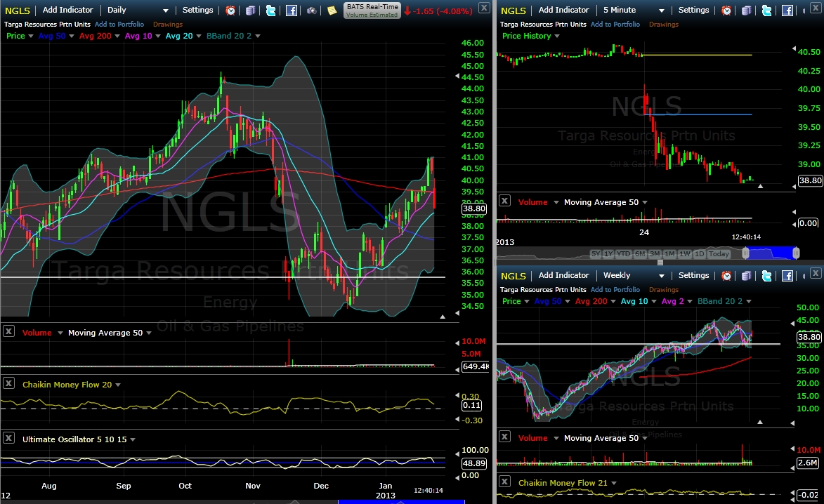This screenshot has width=824, height=504.
Task: Select the 5Y range button
Action: pos(596,254)
